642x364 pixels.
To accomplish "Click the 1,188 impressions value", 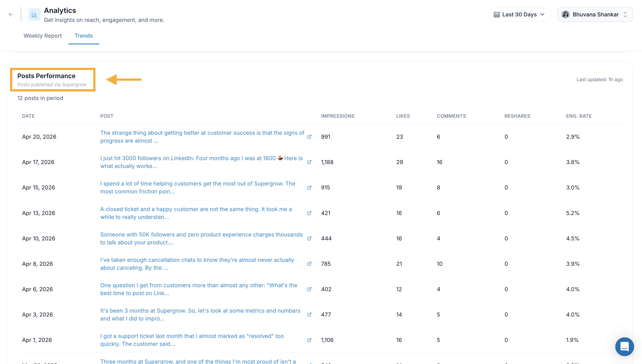I will [327, 162].
